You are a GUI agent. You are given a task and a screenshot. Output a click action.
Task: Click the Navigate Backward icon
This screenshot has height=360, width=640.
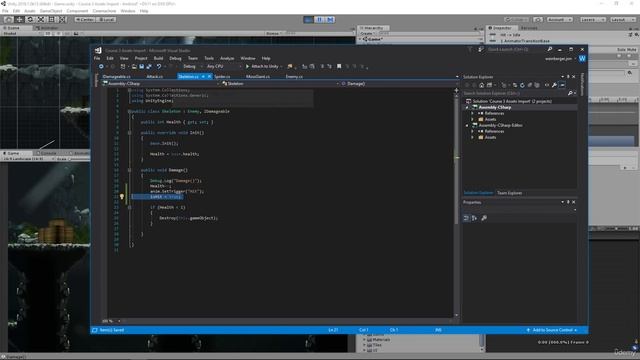point(101,66)
